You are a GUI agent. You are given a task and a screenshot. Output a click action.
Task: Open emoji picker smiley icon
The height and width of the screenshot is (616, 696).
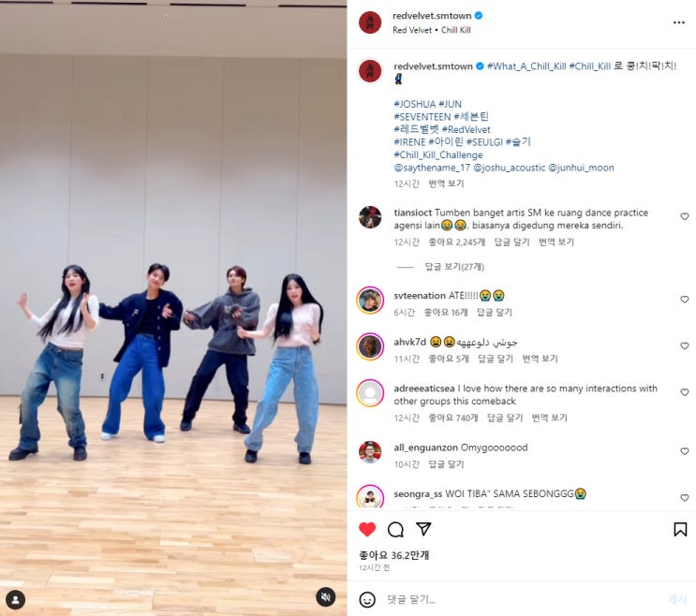(x=367, y=599)
